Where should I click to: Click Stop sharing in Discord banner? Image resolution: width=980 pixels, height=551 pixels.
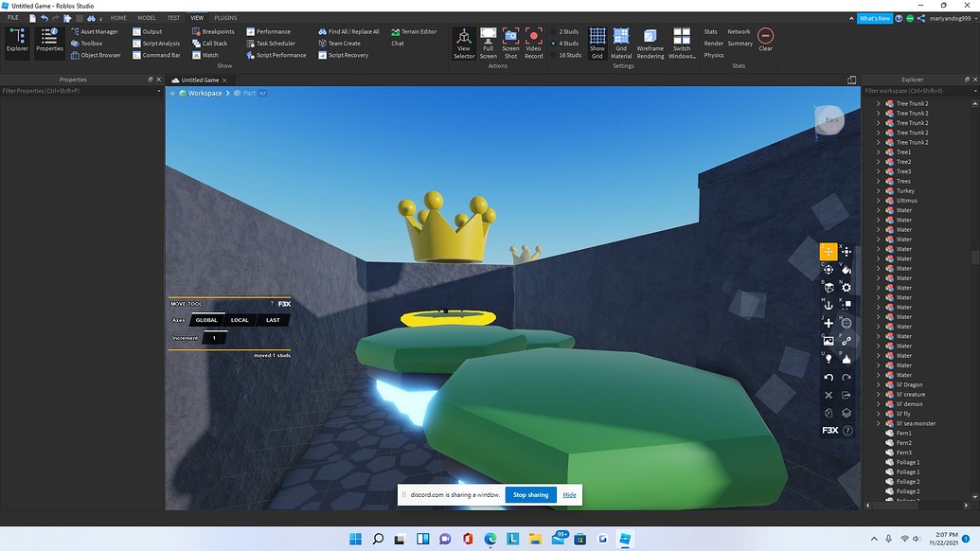click(x=530, y=494)
